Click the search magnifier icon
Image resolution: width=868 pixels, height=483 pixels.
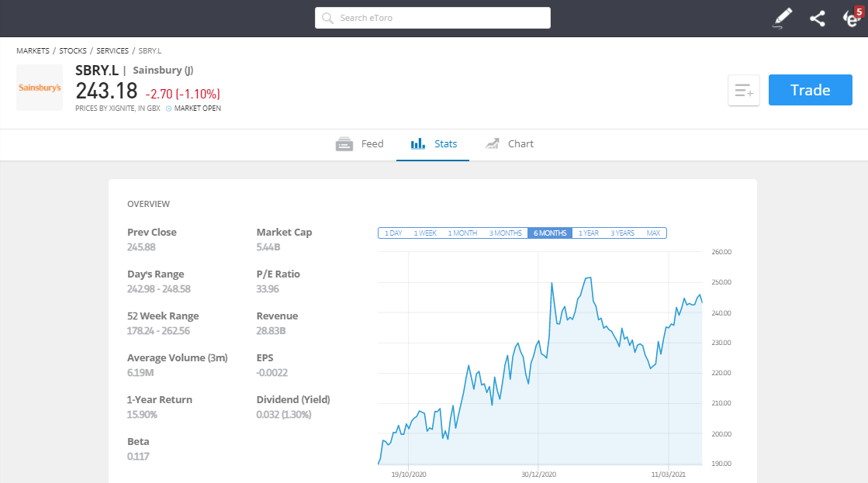pyautogui.click(x=327, y=19)
